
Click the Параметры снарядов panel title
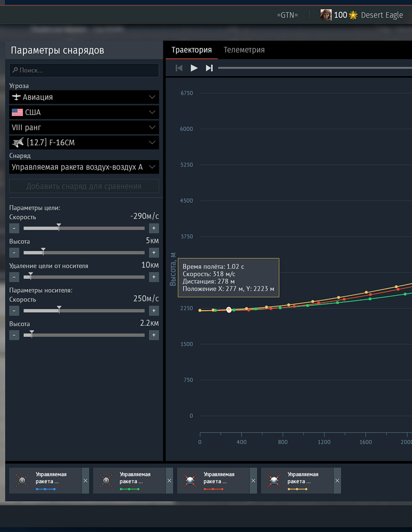[x=57, y=50]
